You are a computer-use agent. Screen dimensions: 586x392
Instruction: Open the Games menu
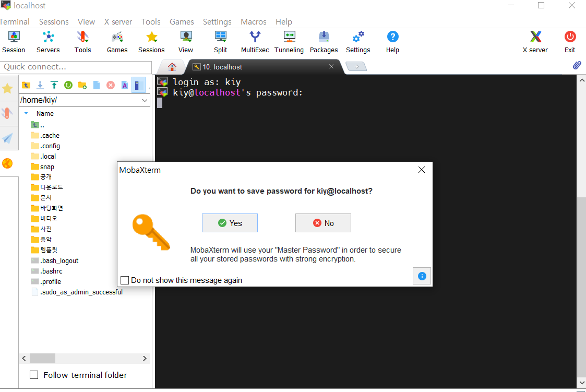point(182,22)
